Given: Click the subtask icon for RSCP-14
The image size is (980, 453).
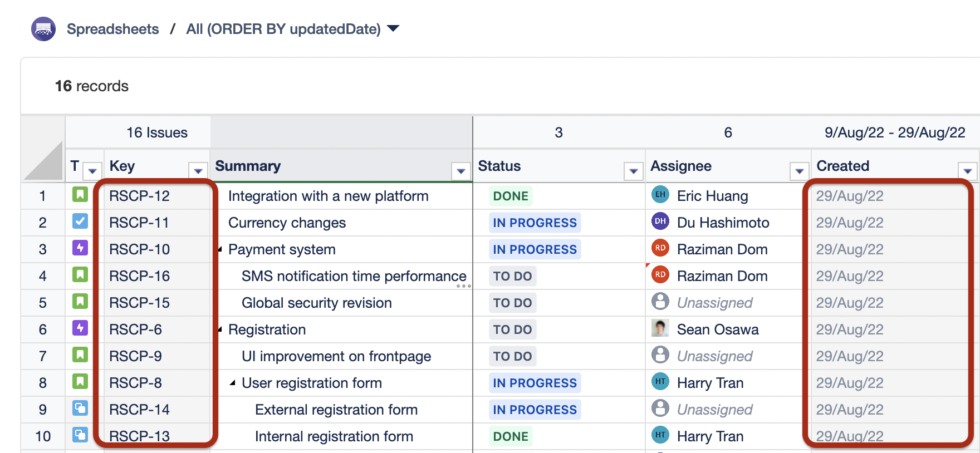Looking at the screenshot, I should coord(80,408).
